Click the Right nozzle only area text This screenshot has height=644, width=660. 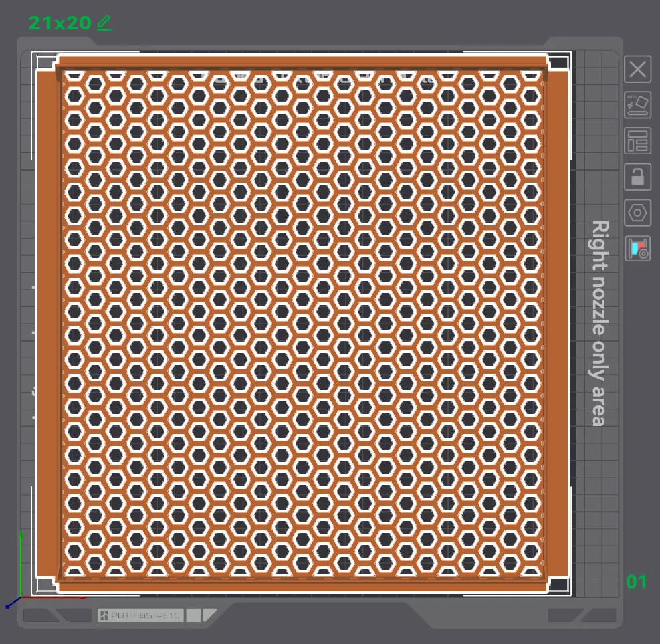pyautogui.click(x=599, y=323)
